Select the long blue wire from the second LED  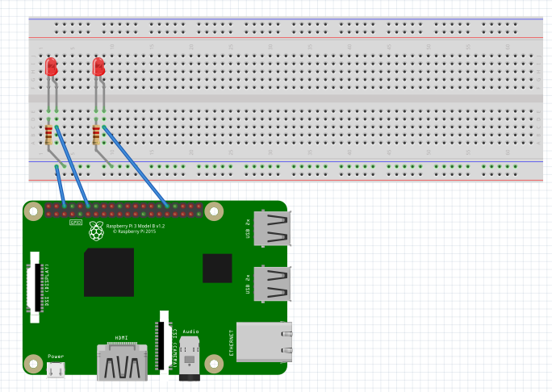click(x=136, y=167)
